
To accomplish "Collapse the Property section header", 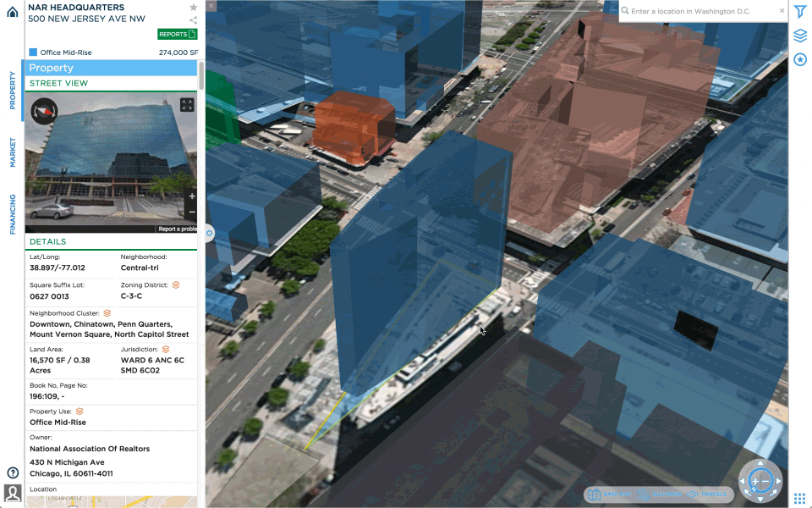I will 111,68.
